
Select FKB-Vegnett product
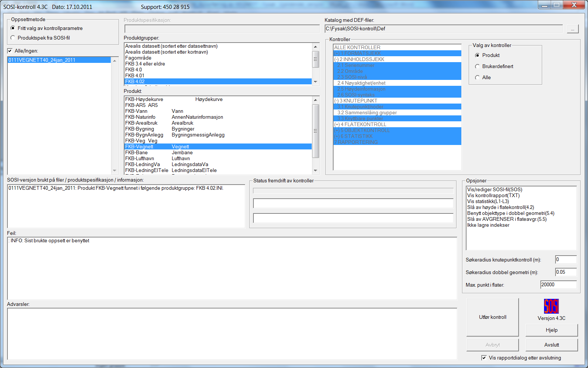(x=218, y=146)
